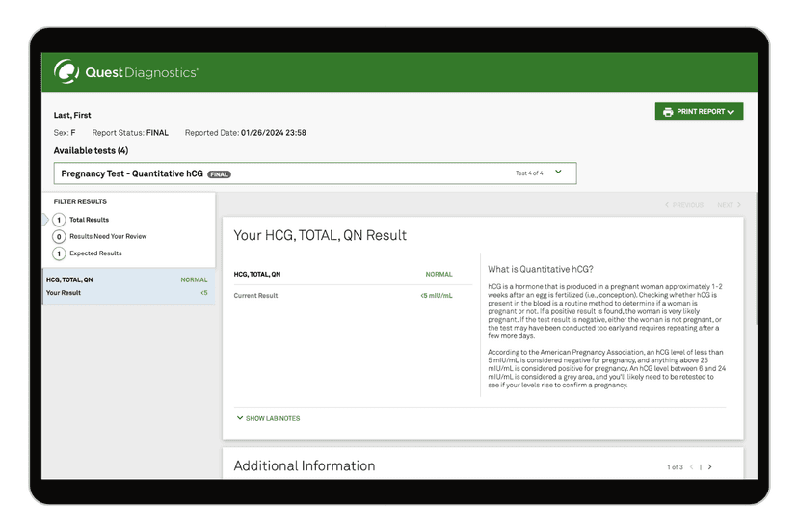Click the green chevron beside Show Lab Notes
798x532 pixels.
point(239,418)
